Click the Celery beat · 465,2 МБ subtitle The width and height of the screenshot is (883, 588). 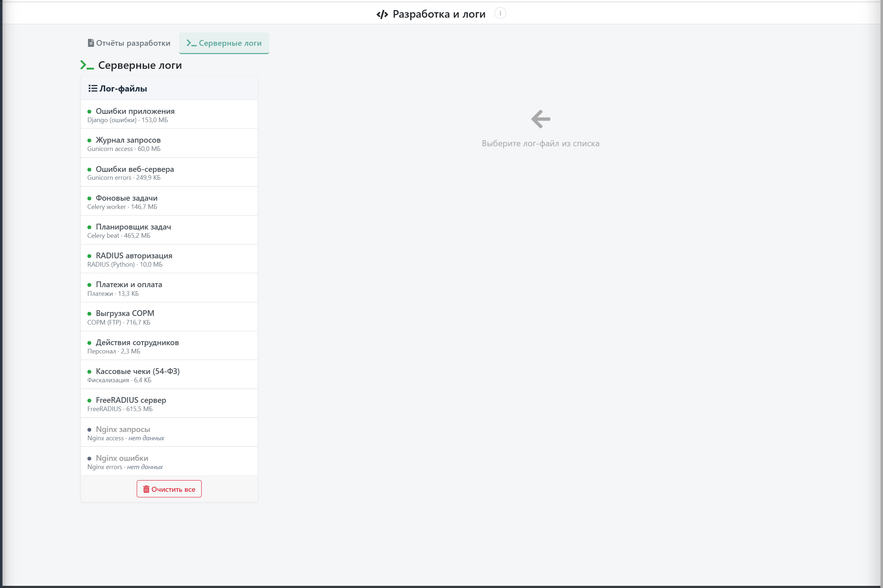(x=119, y=236)
